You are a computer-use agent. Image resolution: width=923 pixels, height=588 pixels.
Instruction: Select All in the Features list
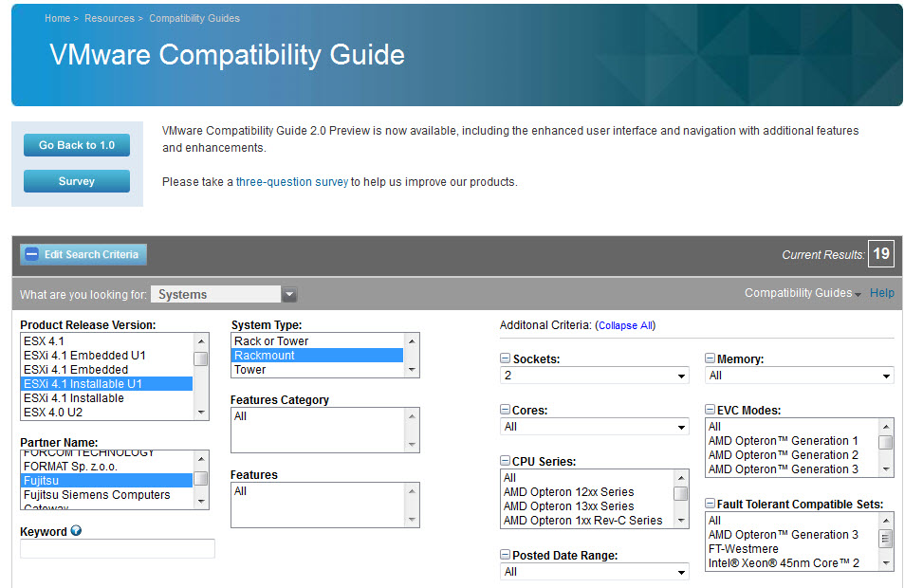[x=318, y=491]
